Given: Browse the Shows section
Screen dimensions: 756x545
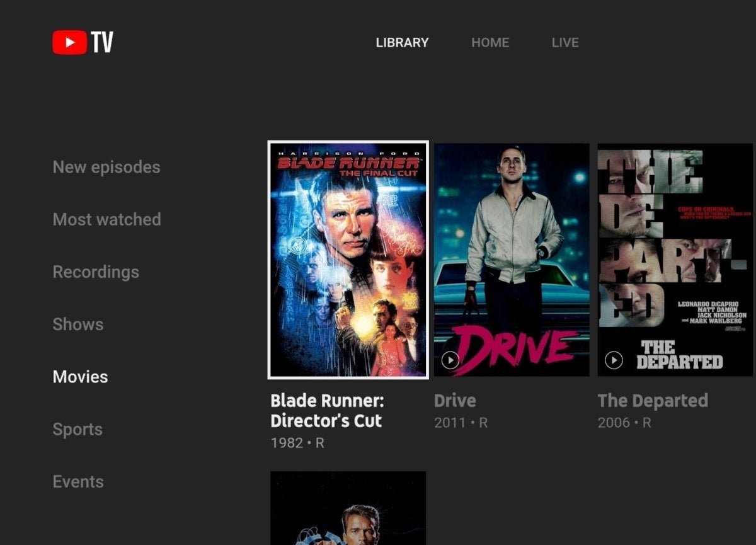Looking at the screenshot, I should point(77,324).
